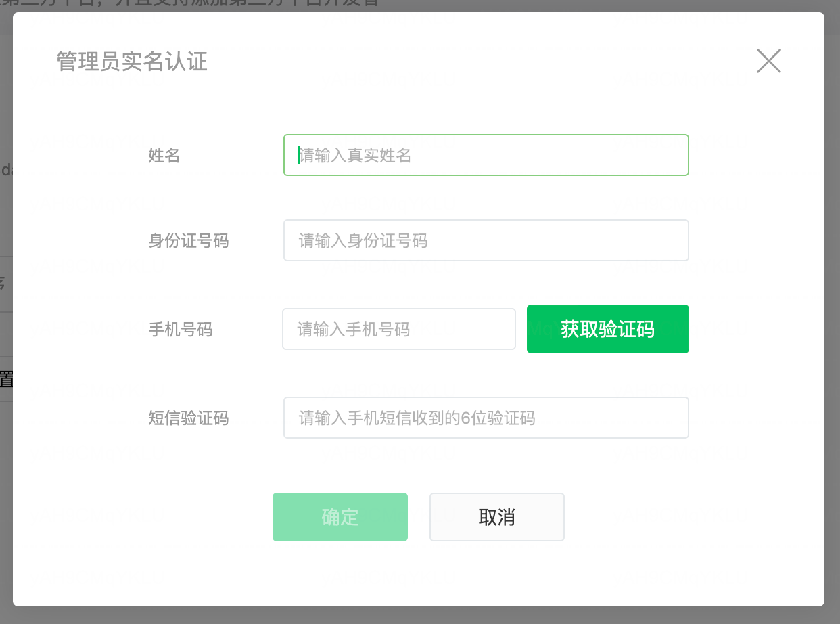
Task: Click the dimmed overlay below the dialog
Action: click(419, 615)
